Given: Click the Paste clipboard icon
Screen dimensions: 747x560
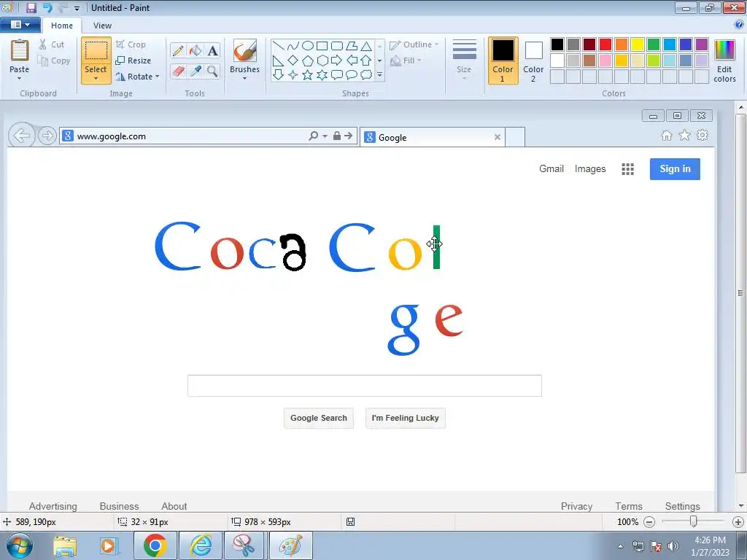Looking at the screenshot, I should click(20, 50).
